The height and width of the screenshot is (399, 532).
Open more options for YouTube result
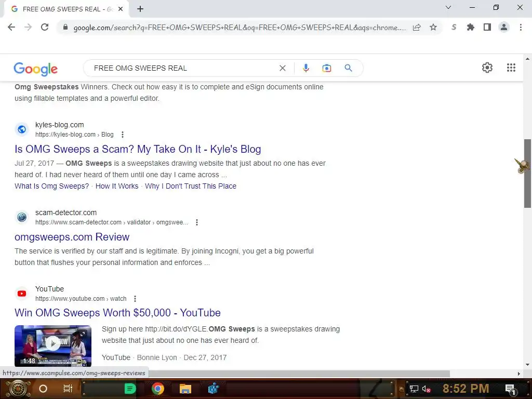point(135,299)
